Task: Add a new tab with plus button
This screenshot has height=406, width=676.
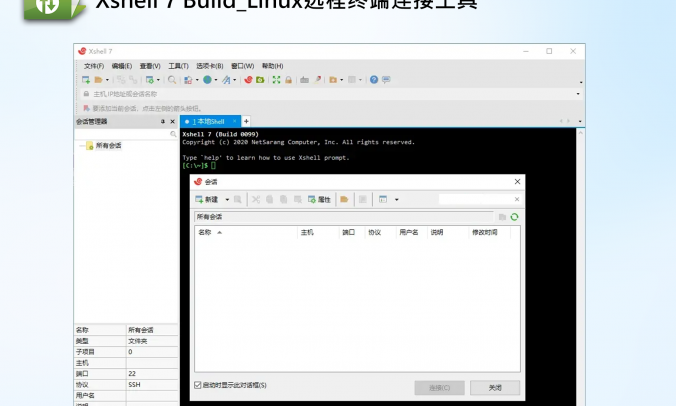Action: (246, 122)
